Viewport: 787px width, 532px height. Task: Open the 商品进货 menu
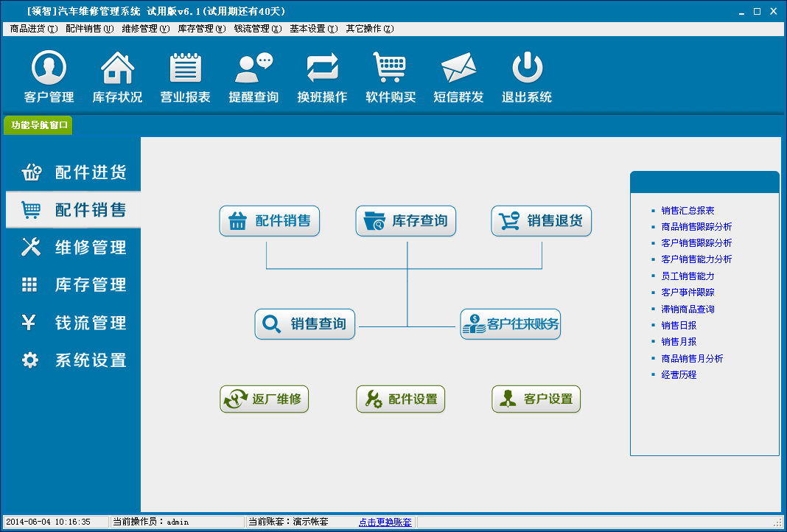(33, 29)
